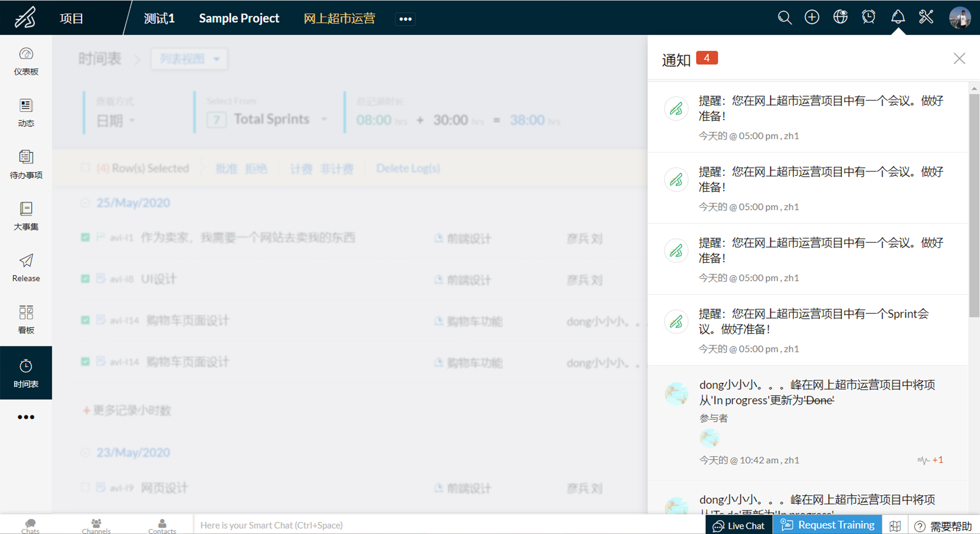Open the 列表视图 view dropdown
Screen dimensions: 980x534
[189, 59]
